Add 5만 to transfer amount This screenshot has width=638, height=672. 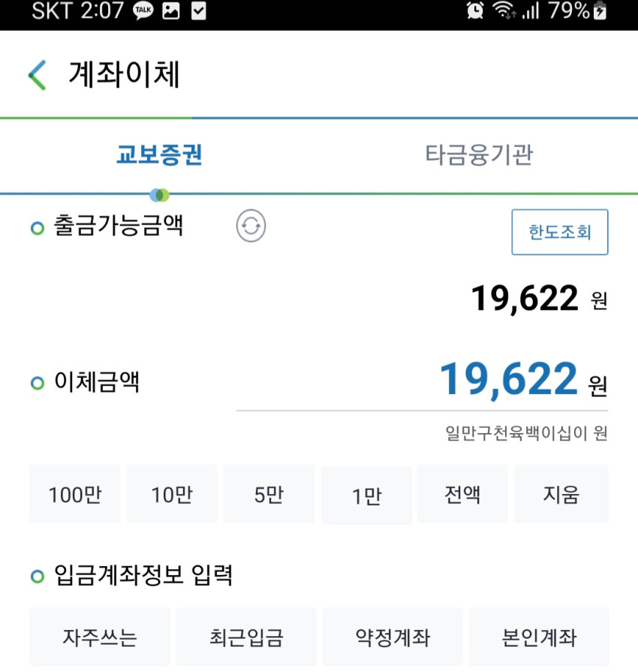coord(269,494)
